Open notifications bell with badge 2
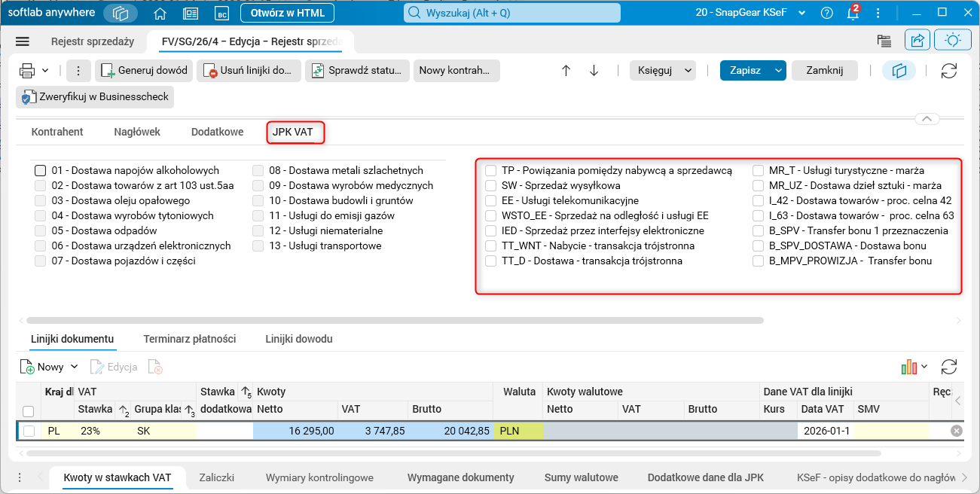The height and width of the screenshot is (494, 980). [853, 13]
